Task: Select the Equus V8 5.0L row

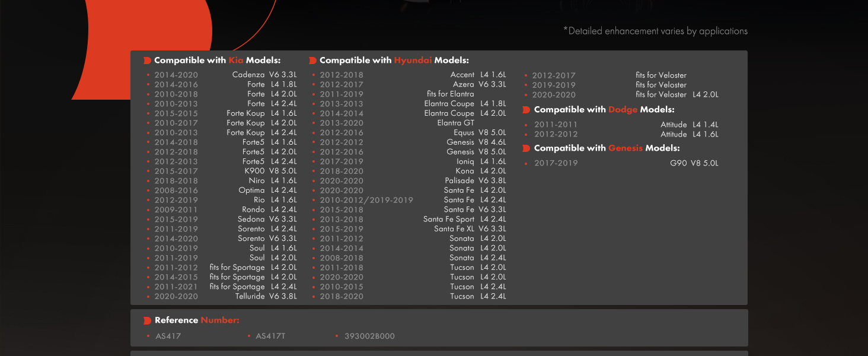Action: [409, 132]
